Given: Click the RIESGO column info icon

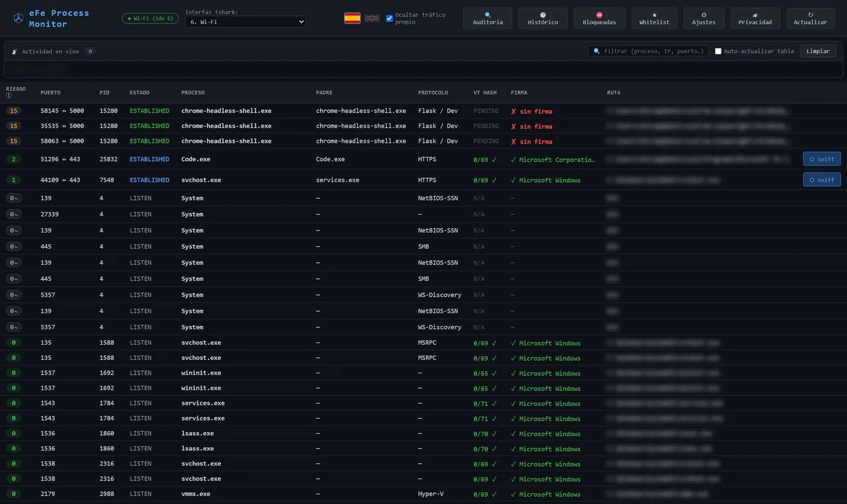Looking at the screenshot, I should point(9,96).
